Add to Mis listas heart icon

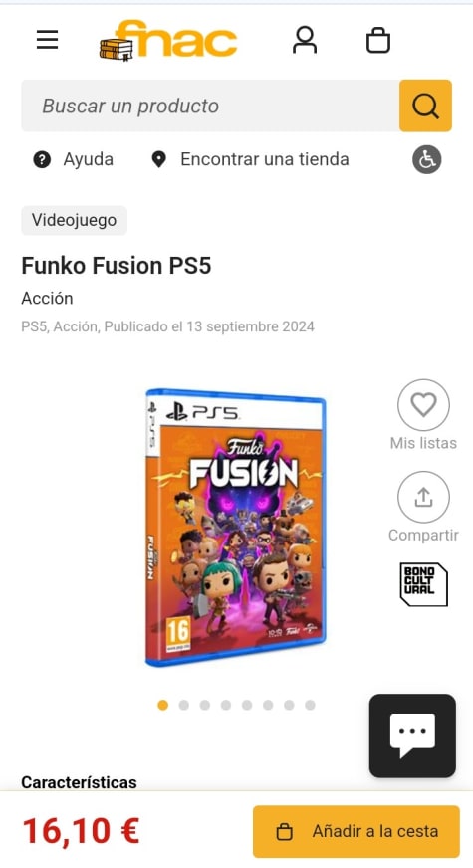[x=423, y=405]
